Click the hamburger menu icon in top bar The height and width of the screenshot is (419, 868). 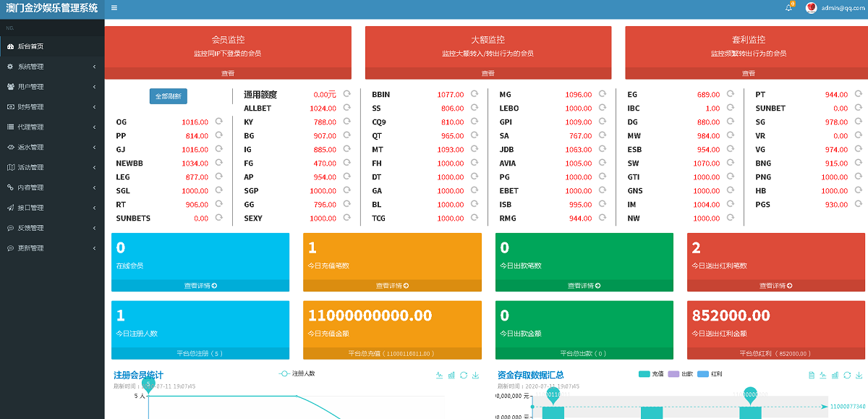(114, 9)
